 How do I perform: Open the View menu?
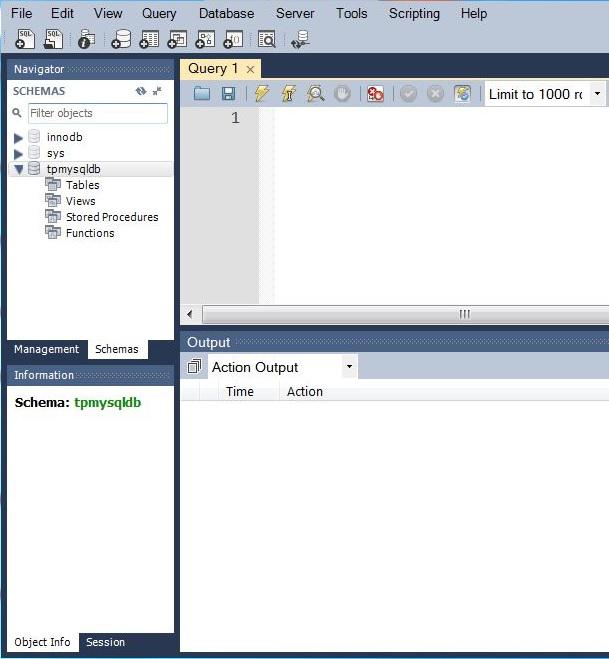(108, 13)
